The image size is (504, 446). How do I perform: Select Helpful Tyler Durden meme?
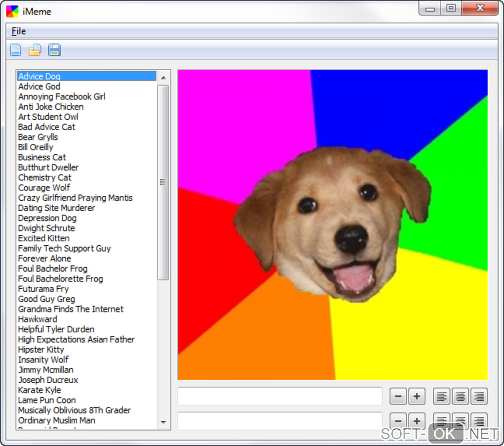click(86, 330)
